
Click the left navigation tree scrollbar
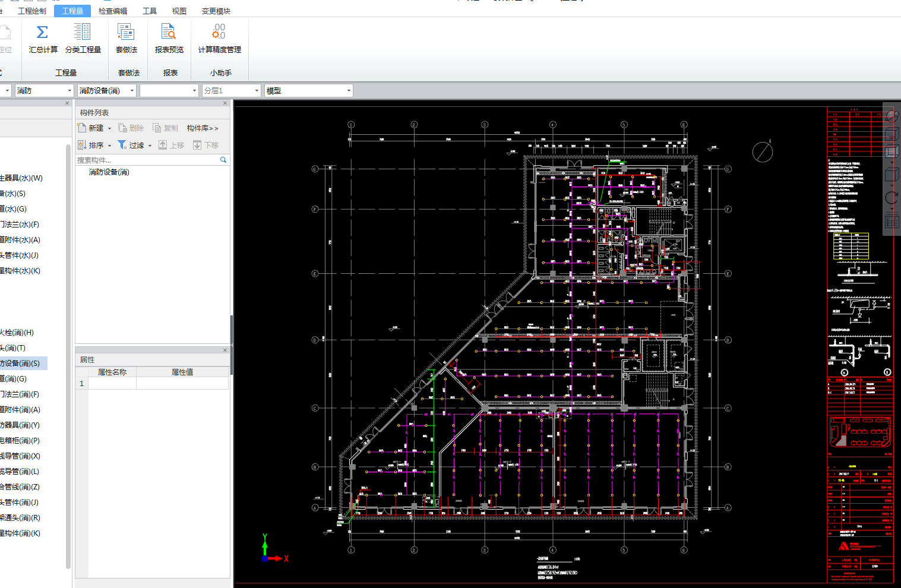click(68, 356)
